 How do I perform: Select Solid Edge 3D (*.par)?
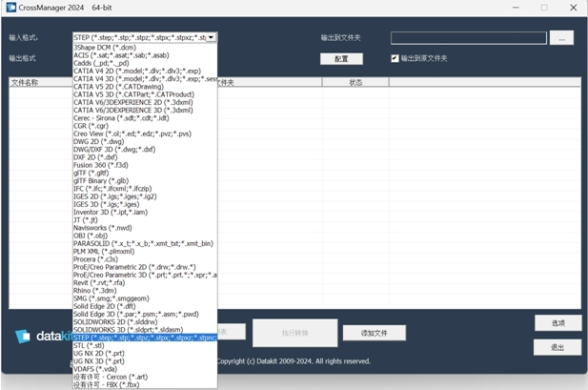tap(145, 314)
